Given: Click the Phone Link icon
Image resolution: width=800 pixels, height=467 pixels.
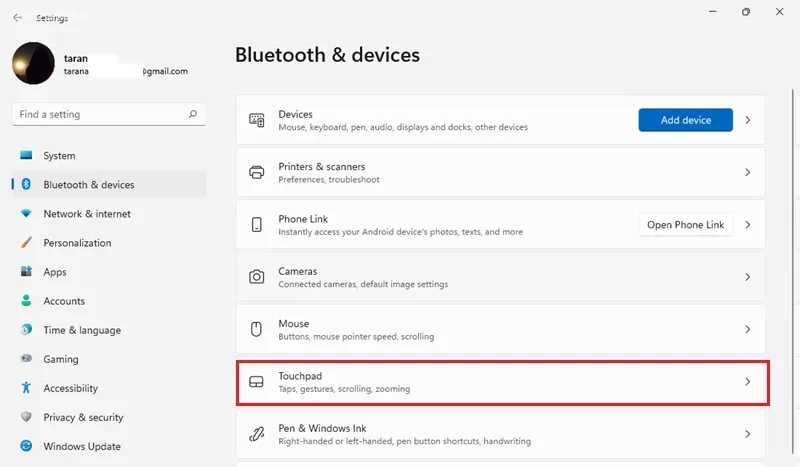Looking at the screenshot, I should coord(257,225).
